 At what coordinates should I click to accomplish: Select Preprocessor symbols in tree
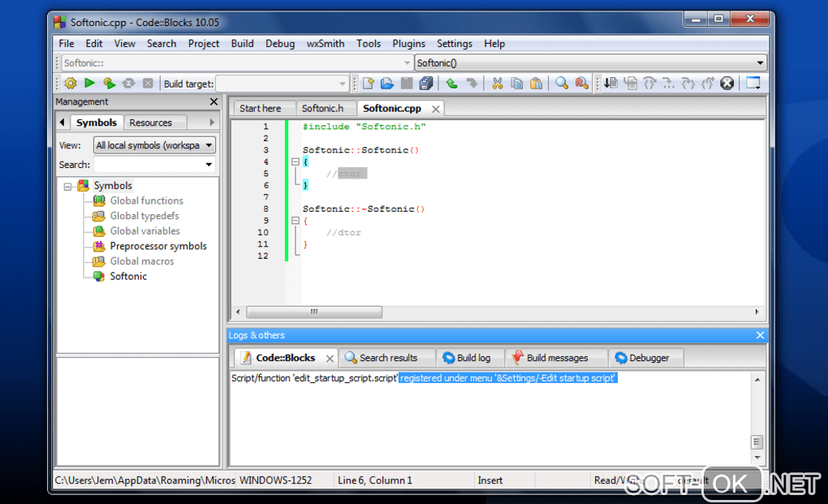tap(158, 246)
